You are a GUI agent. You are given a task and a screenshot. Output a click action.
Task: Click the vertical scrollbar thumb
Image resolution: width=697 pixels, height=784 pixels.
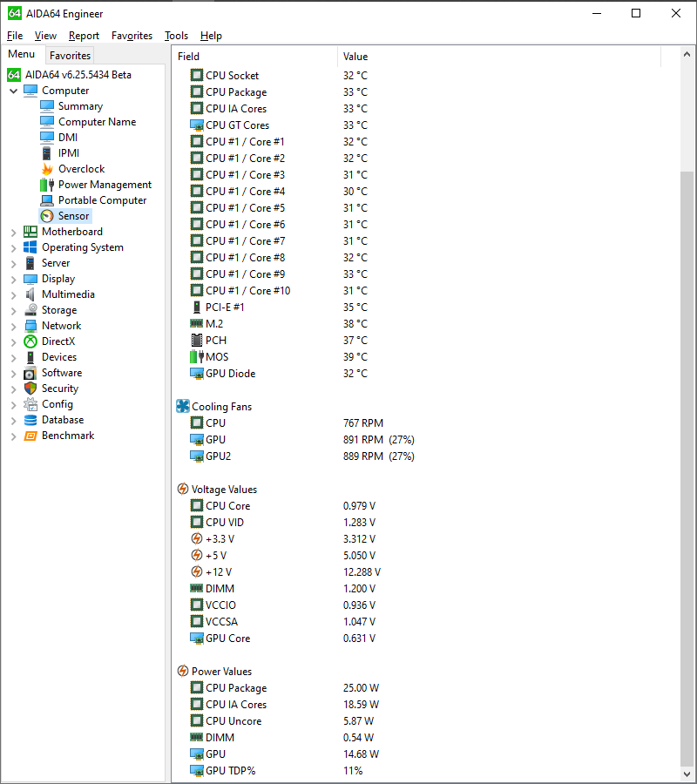(687, 468)
